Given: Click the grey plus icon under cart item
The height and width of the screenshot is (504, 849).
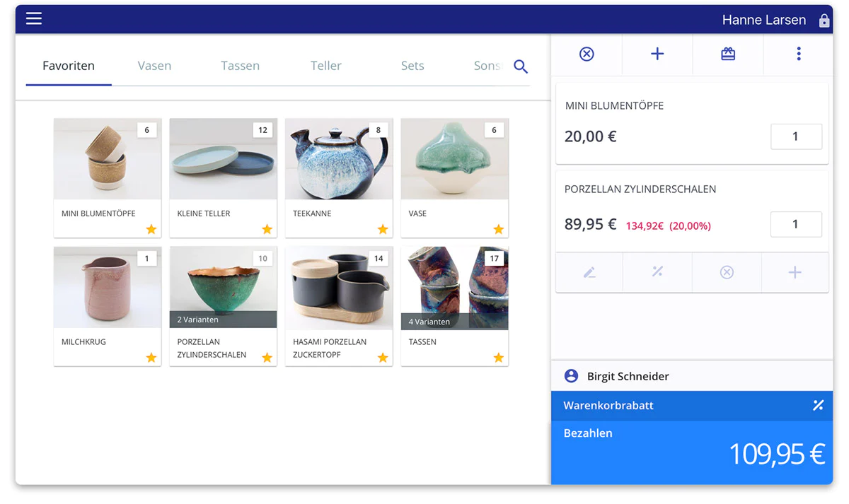Looking at the screenshot, I should 795,272.
